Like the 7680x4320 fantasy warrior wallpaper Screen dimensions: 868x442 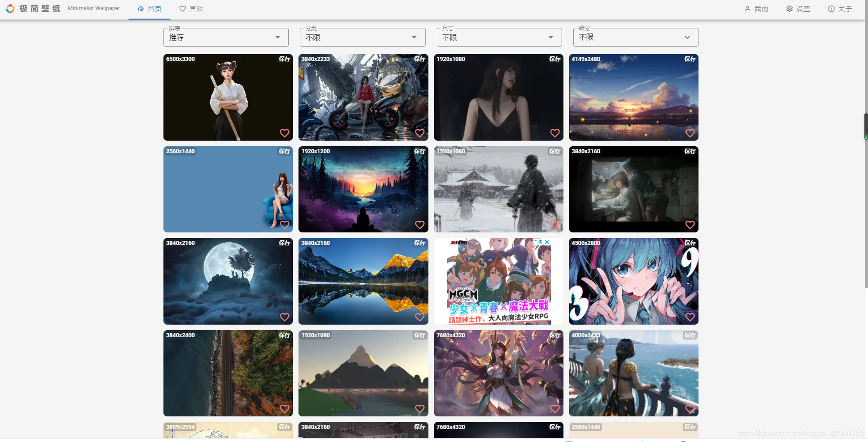(x=555, y=409)
